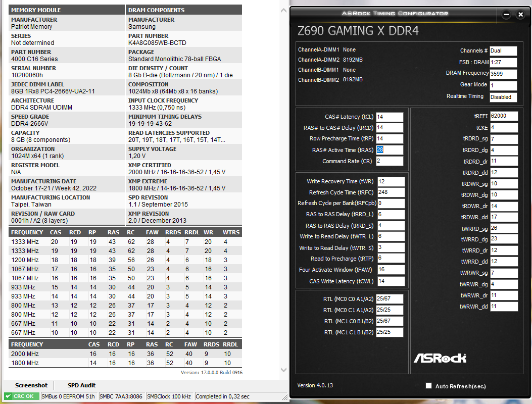532x404 pixels.
Task: Click the tRDRD_dd value field
Action: 504,173
